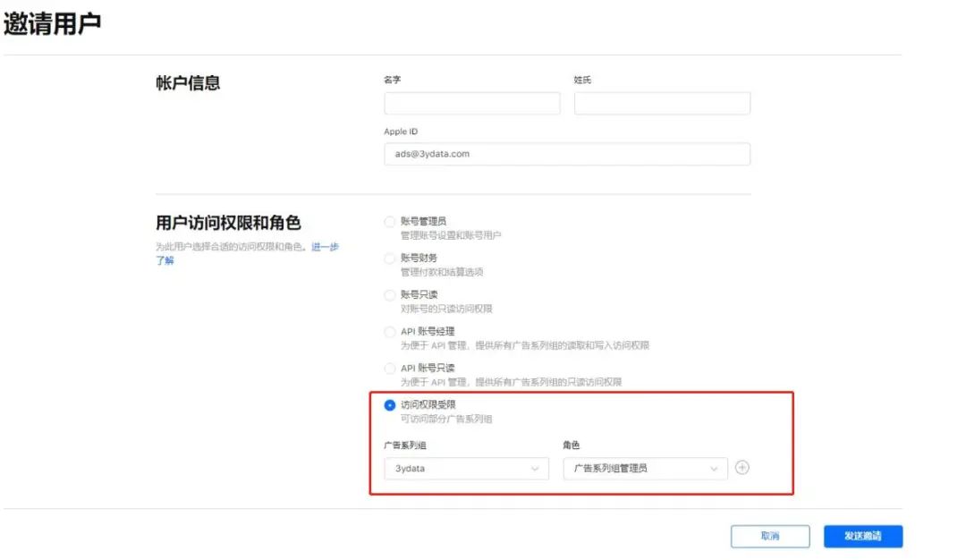Click the 名字 first name input field
The height and width of the screenshot is (560, 966).
[472, 103]
